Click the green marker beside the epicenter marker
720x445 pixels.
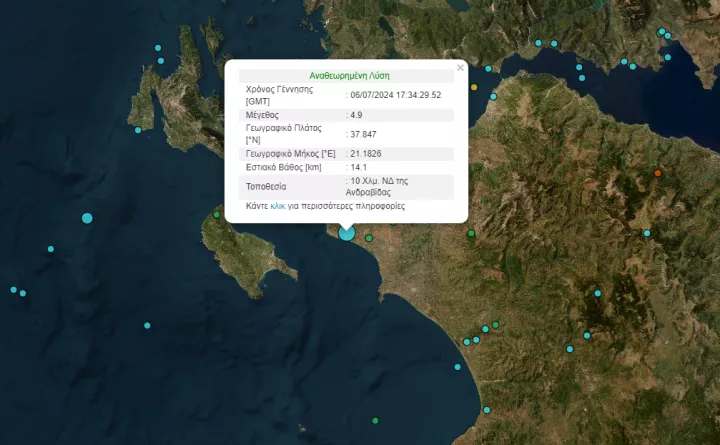(x=369, y=238)
